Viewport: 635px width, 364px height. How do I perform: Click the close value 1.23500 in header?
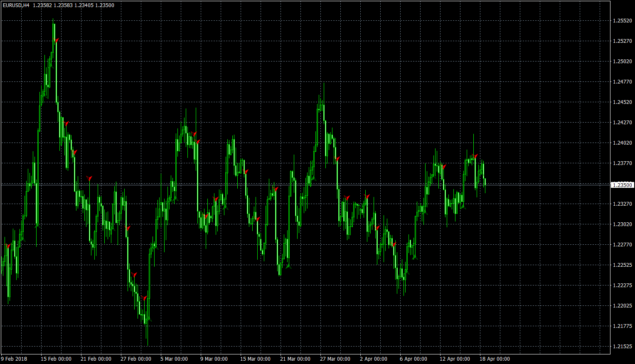105,5
